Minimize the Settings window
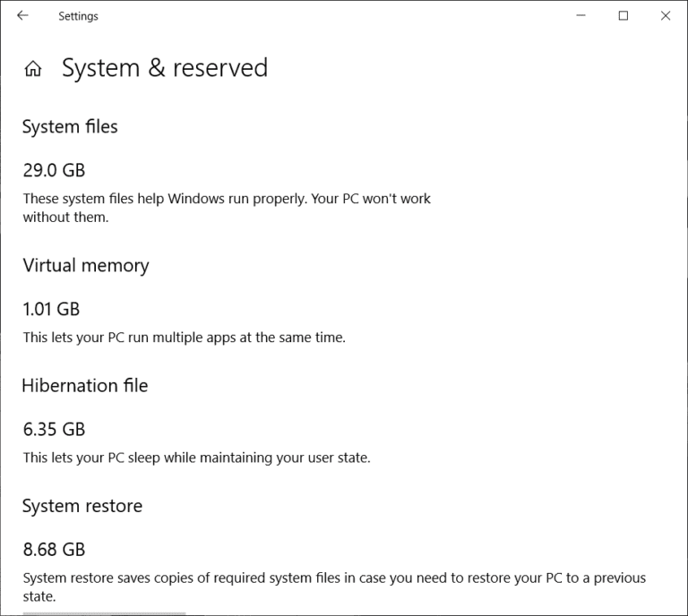This screenshot has width=688, height=616. click(x=582, y=16)
